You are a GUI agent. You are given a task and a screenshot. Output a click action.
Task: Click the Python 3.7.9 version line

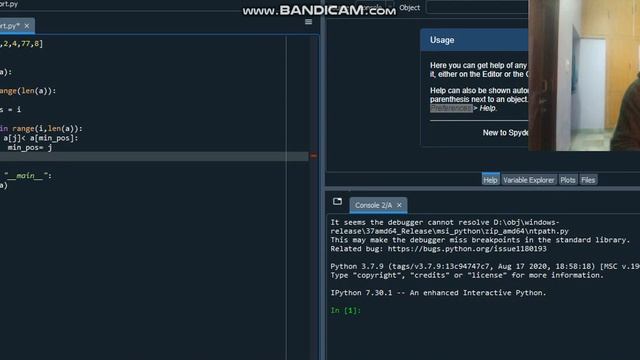tap(485, 266)
